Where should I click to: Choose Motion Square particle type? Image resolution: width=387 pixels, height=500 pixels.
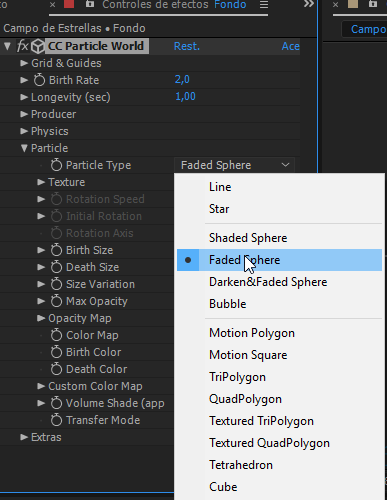pyautogui.click(x=279, y=355)
